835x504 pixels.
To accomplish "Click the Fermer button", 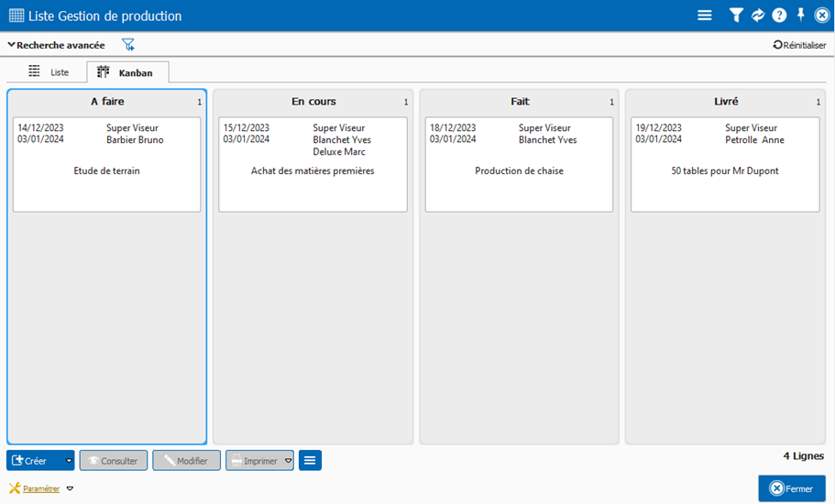I will click(x=792, y=488).
